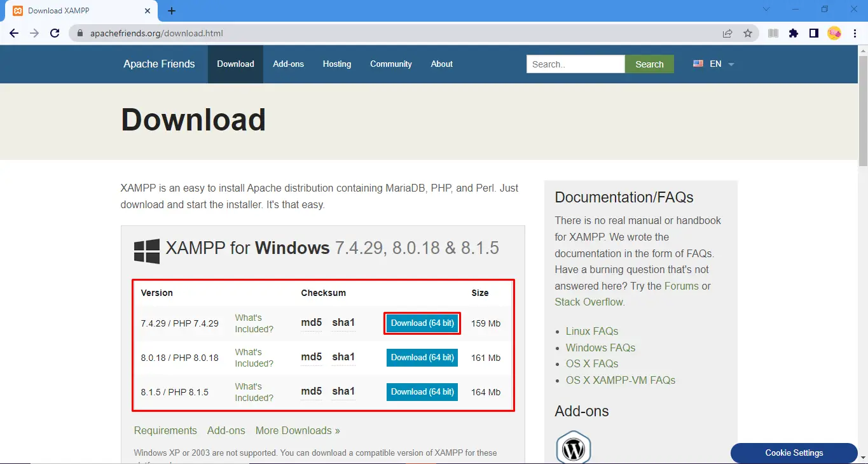Open the About nav item

(442, 64)
